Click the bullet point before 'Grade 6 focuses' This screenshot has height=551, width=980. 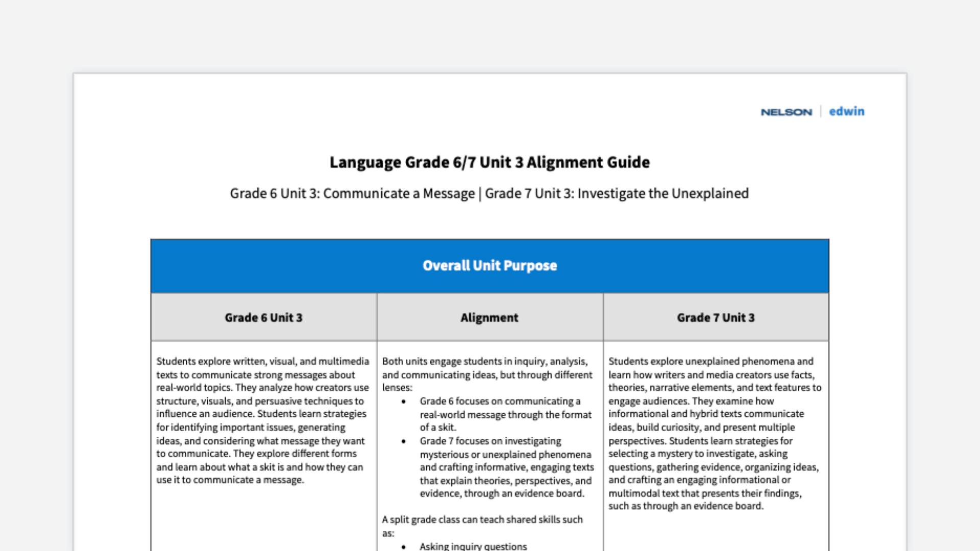click(x=404, y=402)
